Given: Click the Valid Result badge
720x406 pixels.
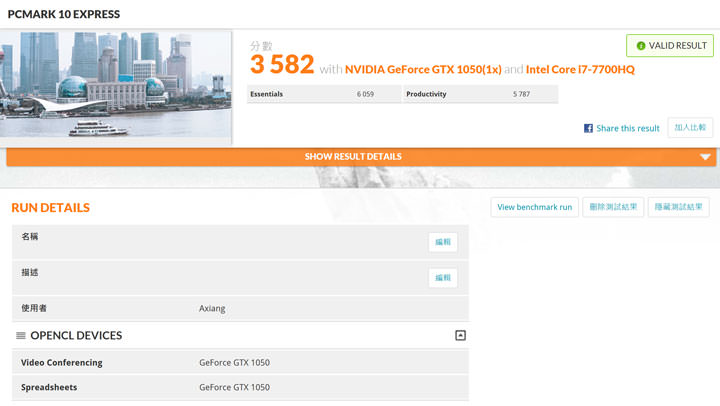Looking at the screenshot, I should [669, 46].
